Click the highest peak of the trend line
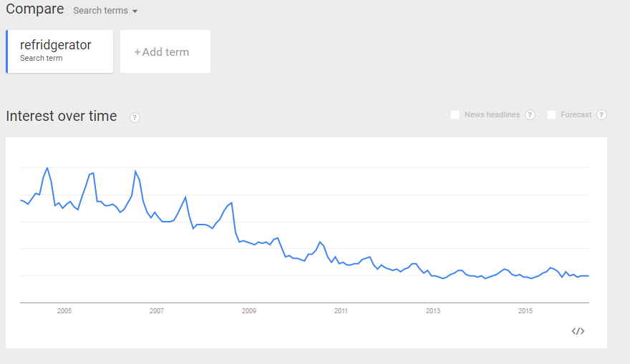630x364 pixels. coord(47,168)
